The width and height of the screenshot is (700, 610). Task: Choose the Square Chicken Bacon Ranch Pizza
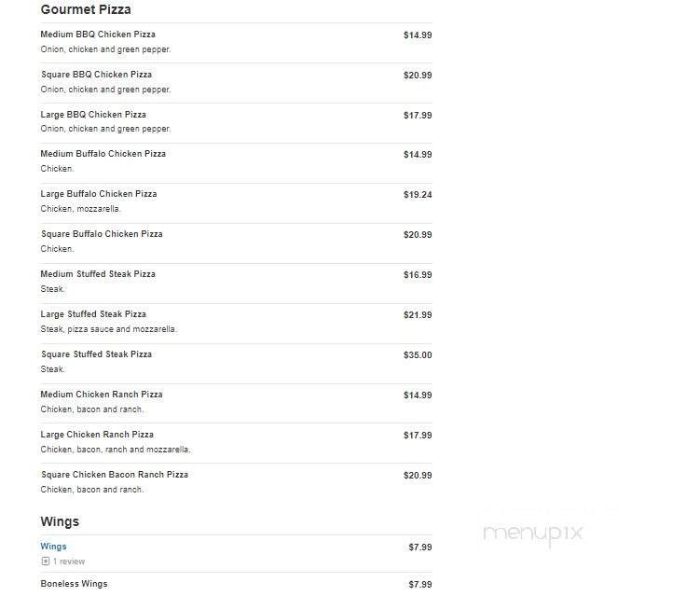(x=115, y=475)
